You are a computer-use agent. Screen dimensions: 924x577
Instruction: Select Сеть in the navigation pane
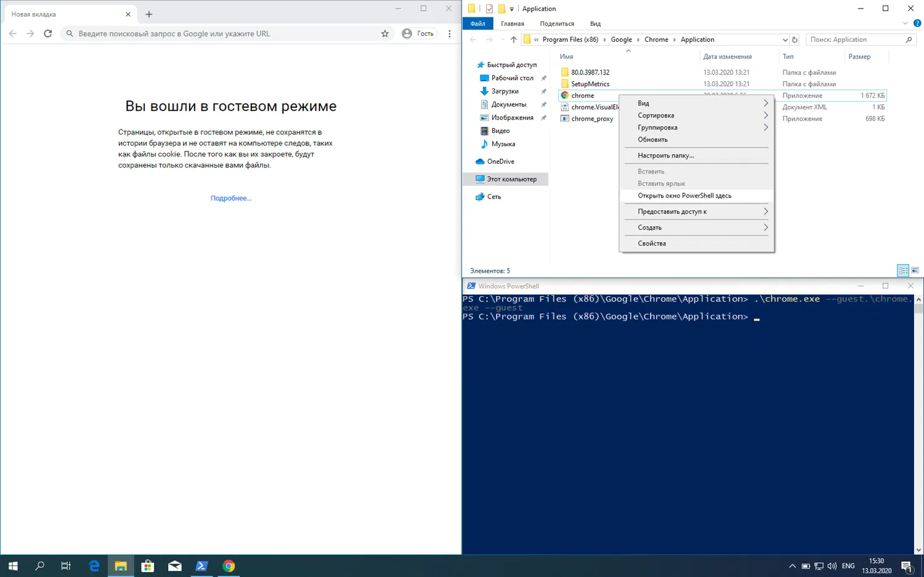tap(493, 197)
